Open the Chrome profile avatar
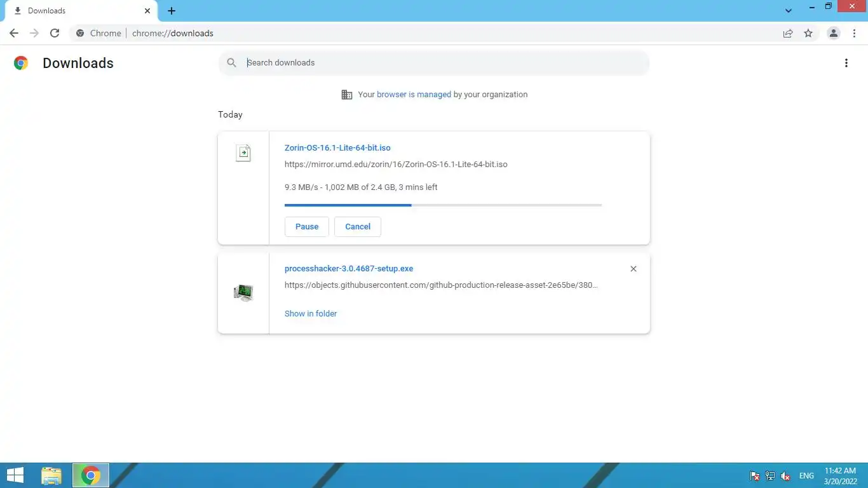 click(834, 33)
